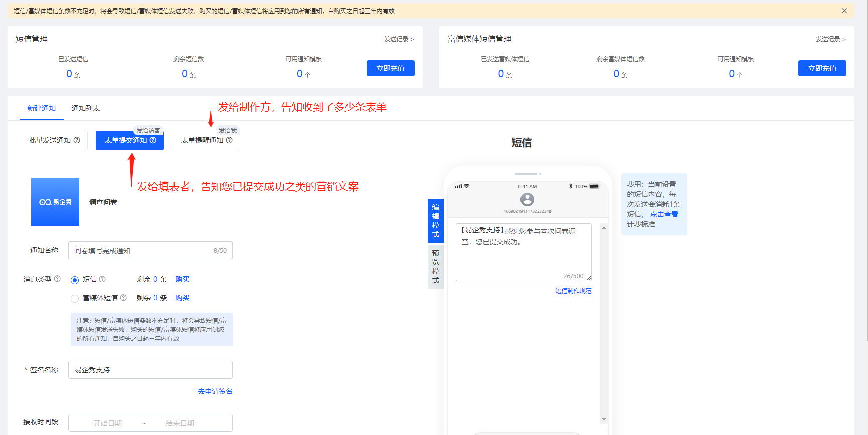Switch to the 通知列表 tab
The width and height of the screenshot is (868, 435).
[x=86, y=108]
